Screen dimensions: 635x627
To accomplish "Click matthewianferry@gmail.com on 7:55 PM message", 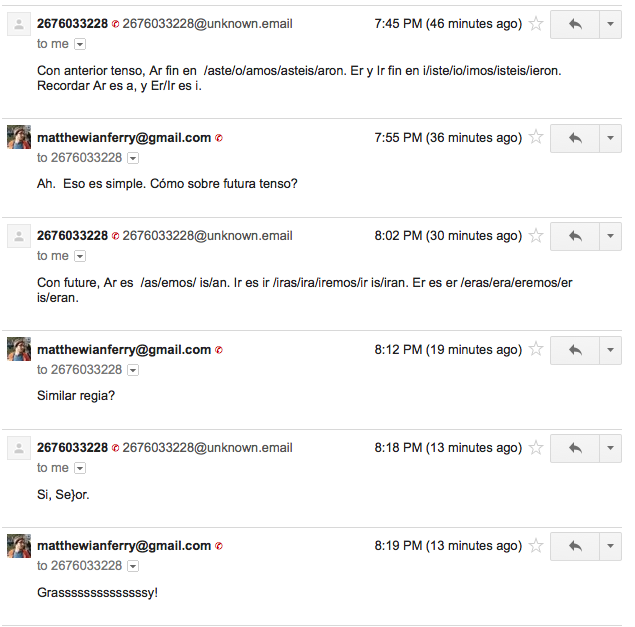I will pos(124,138).
